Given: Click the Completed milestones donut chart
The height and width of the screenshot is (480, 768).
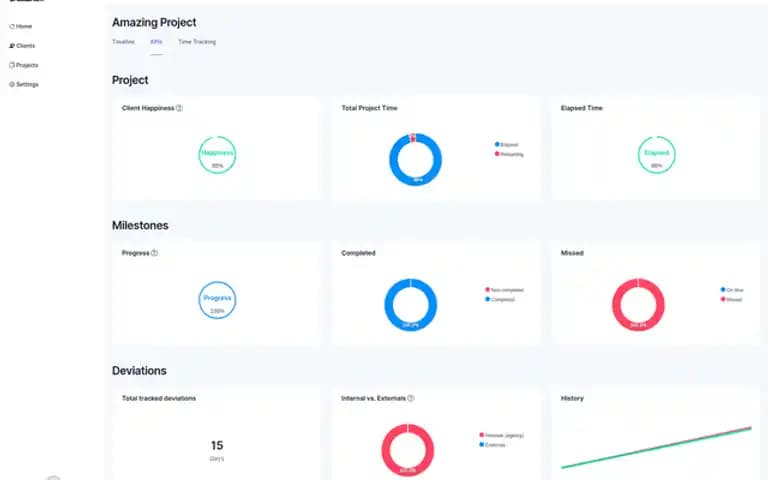Looking at the screenshot, I should (x=410, y=305).
